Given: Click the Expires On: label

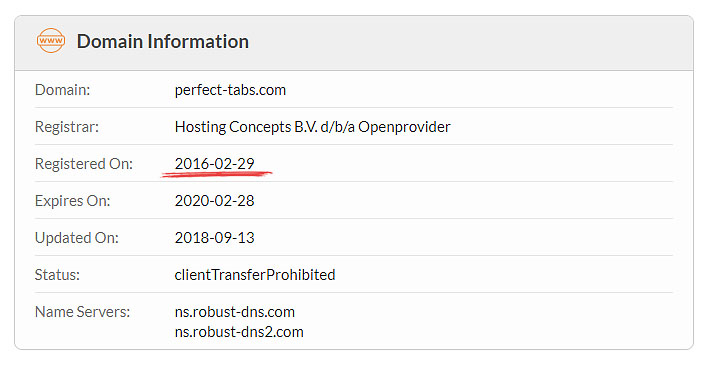Looking at the screenshot, I should tap(72, 200).
